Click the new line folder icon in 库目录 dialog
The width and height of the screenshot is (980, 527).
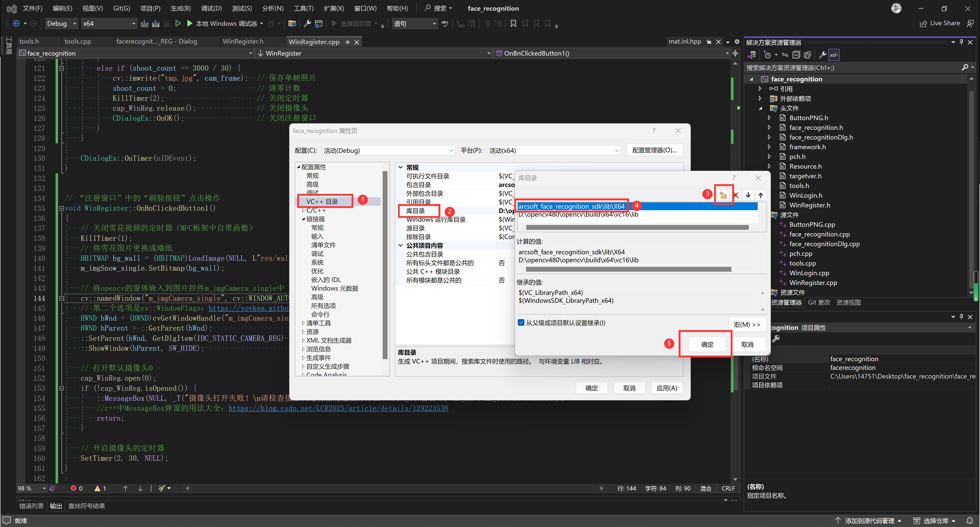(723, 195)
